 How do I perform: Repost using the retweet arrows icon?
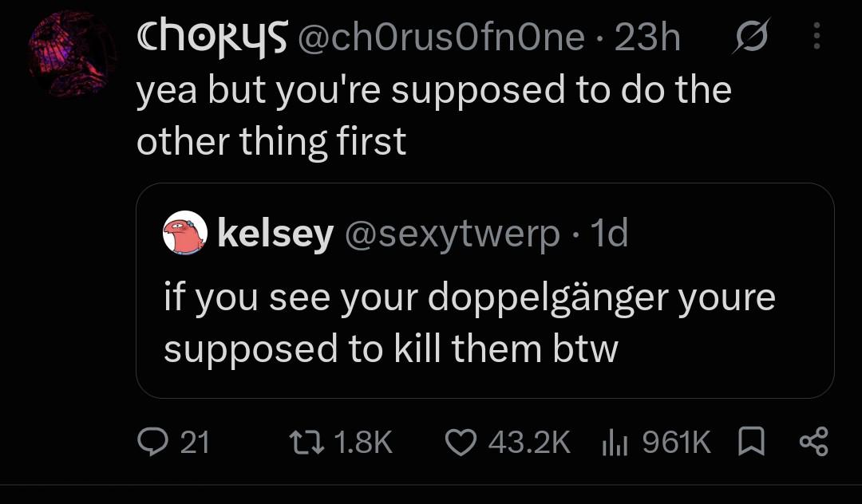[x=307, y=443]
